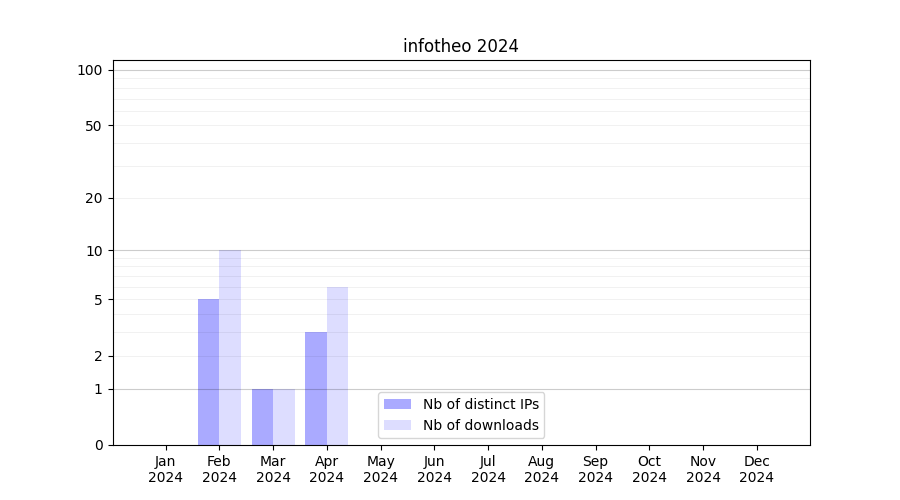Click the 'Jan 2024' x-axis label
900x500 pixels.
pyautogui.click(x=166, y=469)
